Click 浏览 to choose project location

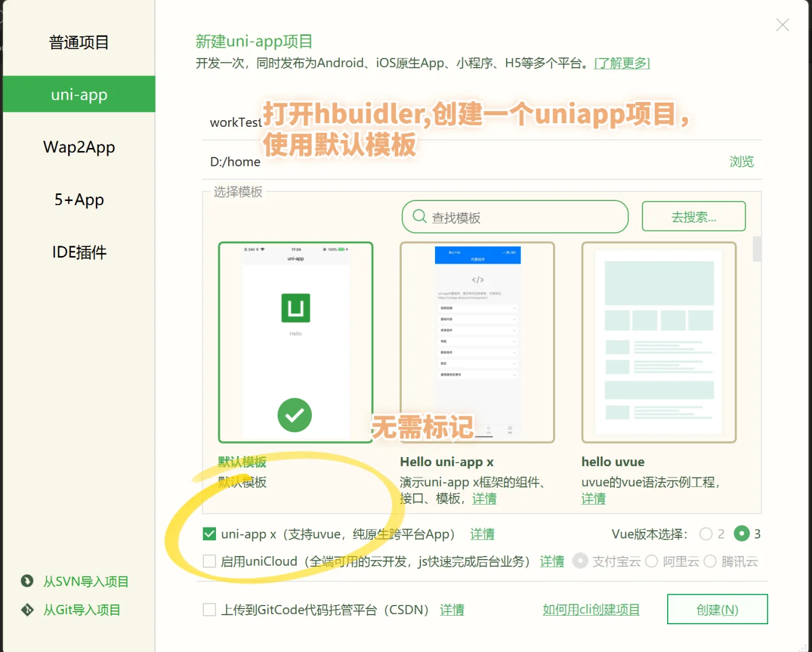pos(741,161)
